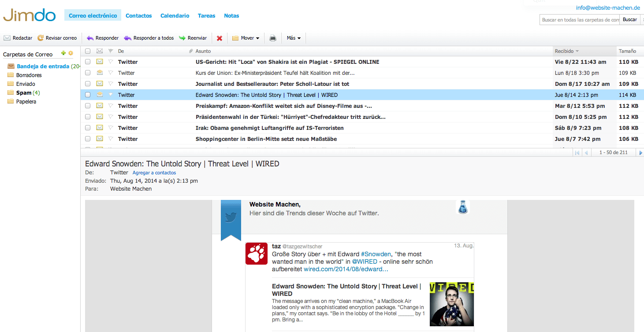Open the Enviado folder
644x332 pixels.
[x=26, y=84]
